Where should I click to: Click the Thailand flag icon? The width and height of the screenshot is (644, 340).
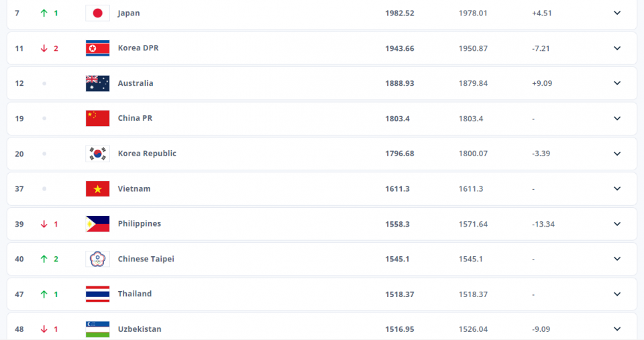tap(97, 294)
